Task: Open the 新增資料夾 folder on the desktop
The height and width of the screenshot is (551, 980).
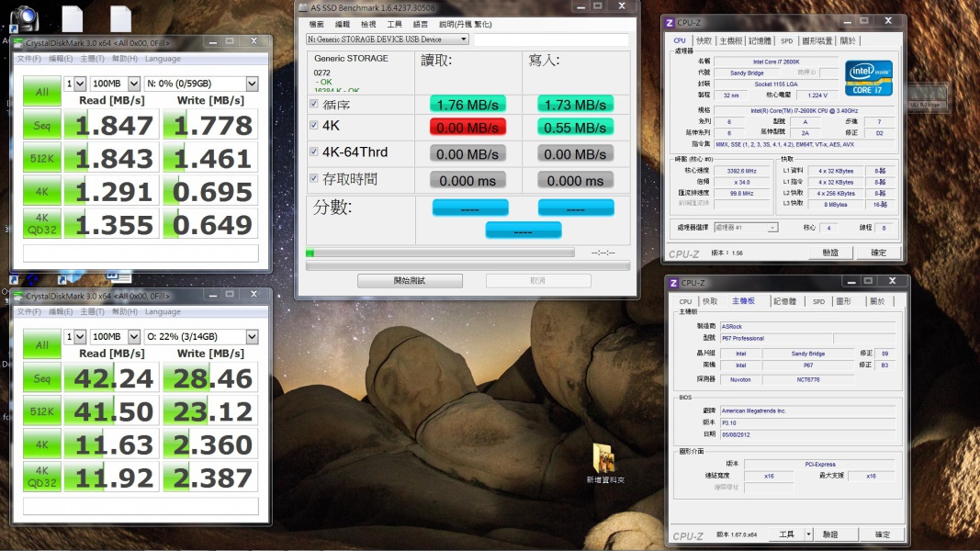Action: tap(604, 463)
